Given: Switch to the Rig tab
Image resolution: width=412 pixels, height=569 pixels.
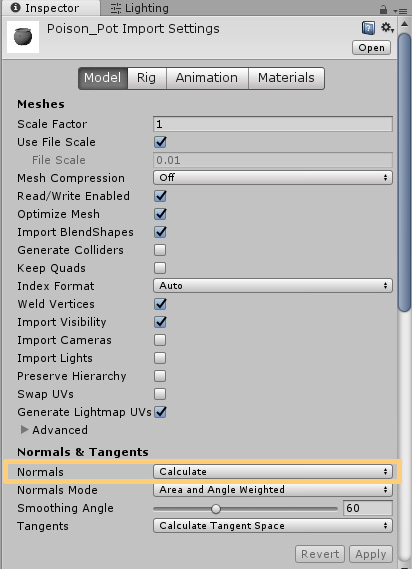Looking at the screenshot, I should 147,78.
